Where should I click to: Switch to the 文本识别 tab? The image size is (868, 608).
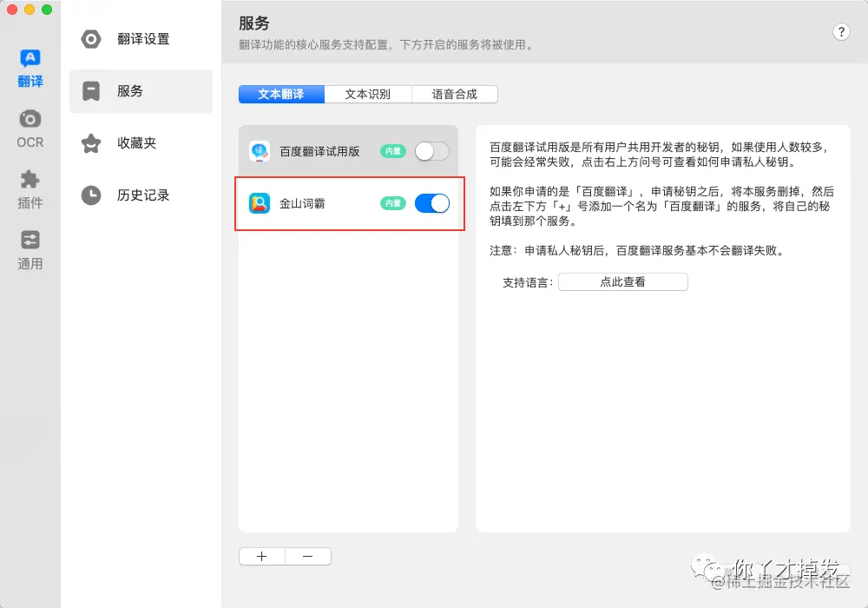point(368,94)
